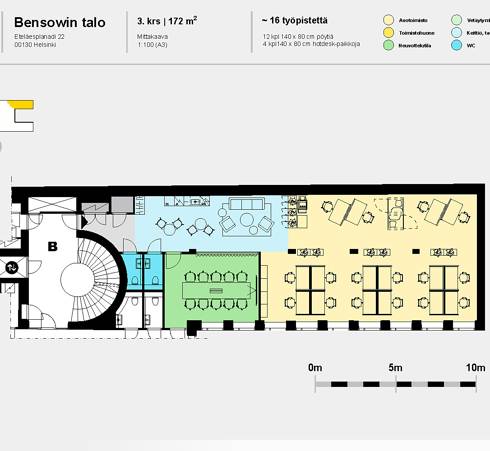Select the 'Mittakaava' label
This screenshot has width=490, height=451.
pos(152,37)
